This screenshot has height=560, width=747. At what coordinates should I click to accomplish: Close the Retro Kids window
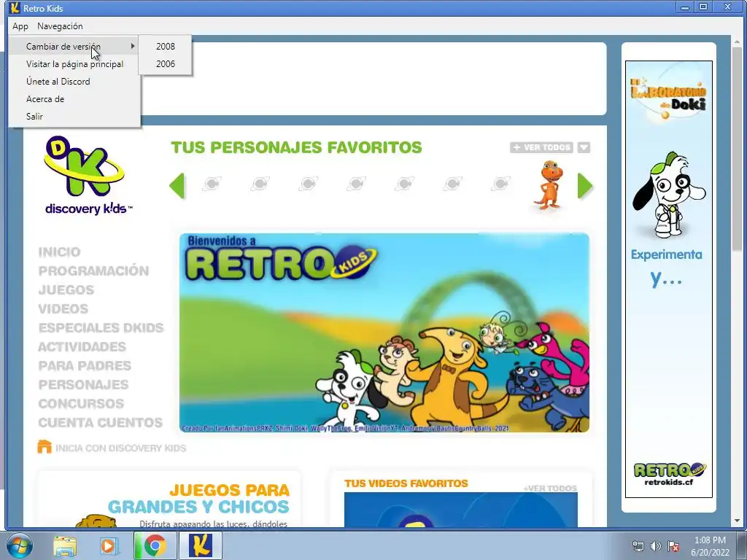pyautogui.click(x=727, y=7)
